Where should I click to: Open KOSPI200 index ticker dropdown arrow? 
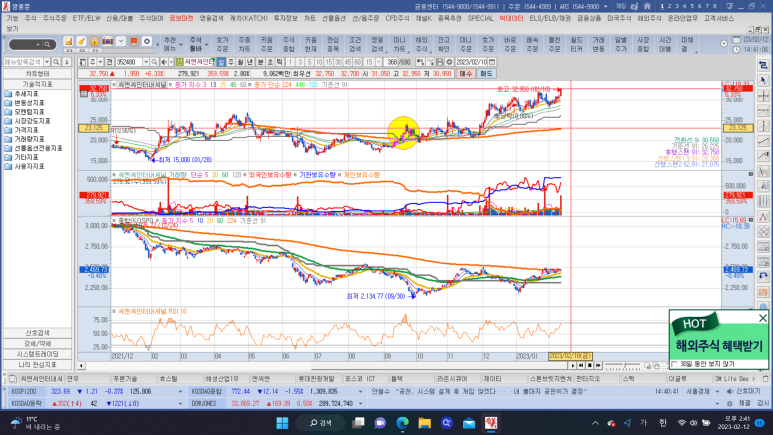click(x=180, y=392)
